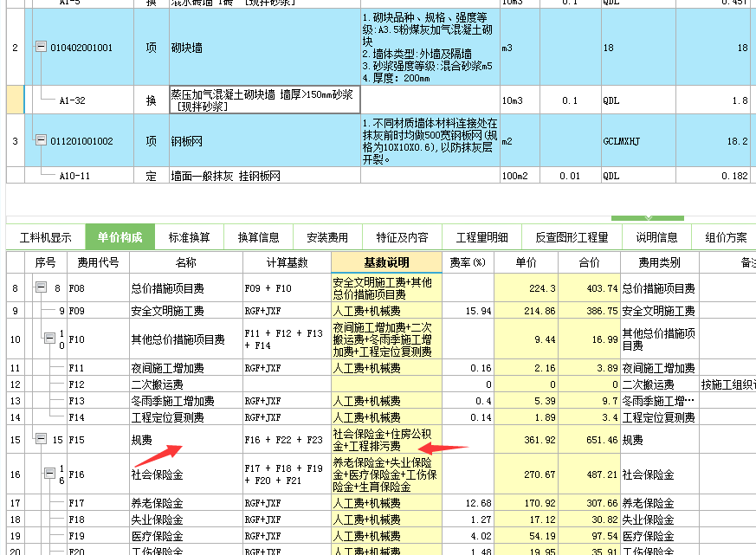Select the A10-11 sub-item code

(x=74, y=176)
